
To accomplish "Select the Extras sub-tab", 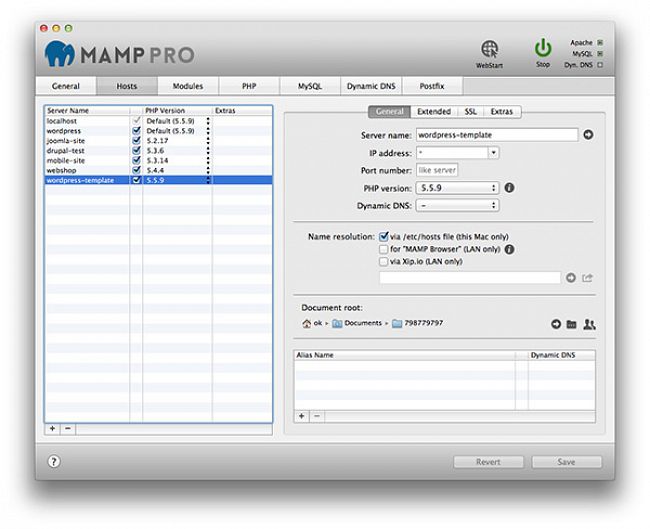I will pyautogui.click(x=502, y=112).
